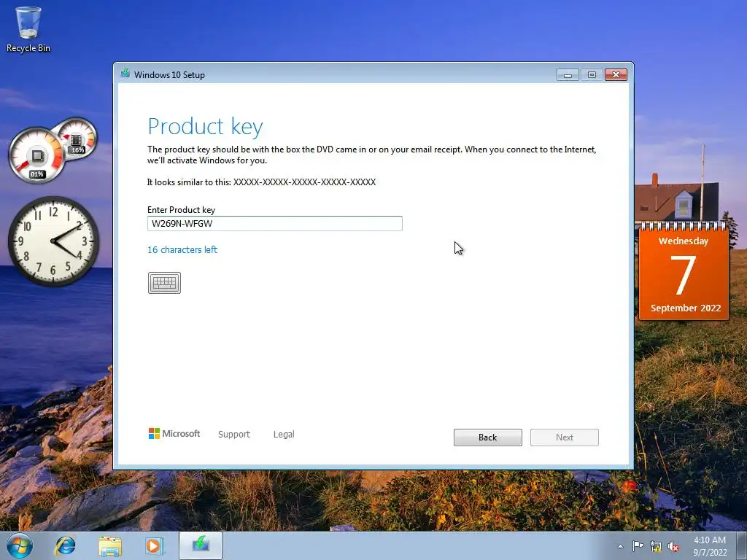This screenshot has height=560, width=747.
Task: Launch Windows Media Player from taskbar
Action: [x=154, y=545]
